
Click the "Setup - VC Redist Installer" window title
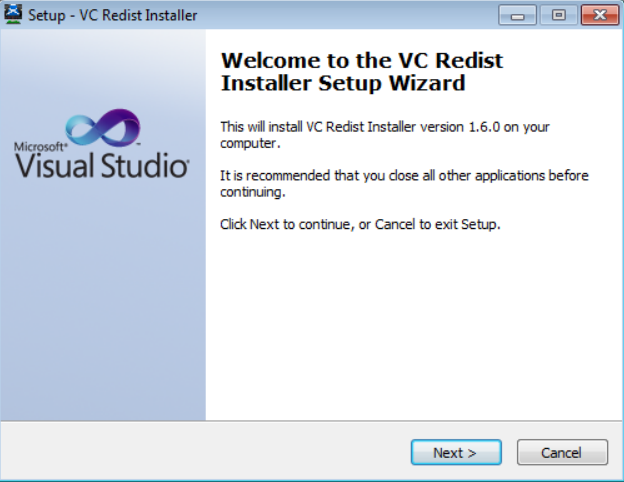coord(112,16)
